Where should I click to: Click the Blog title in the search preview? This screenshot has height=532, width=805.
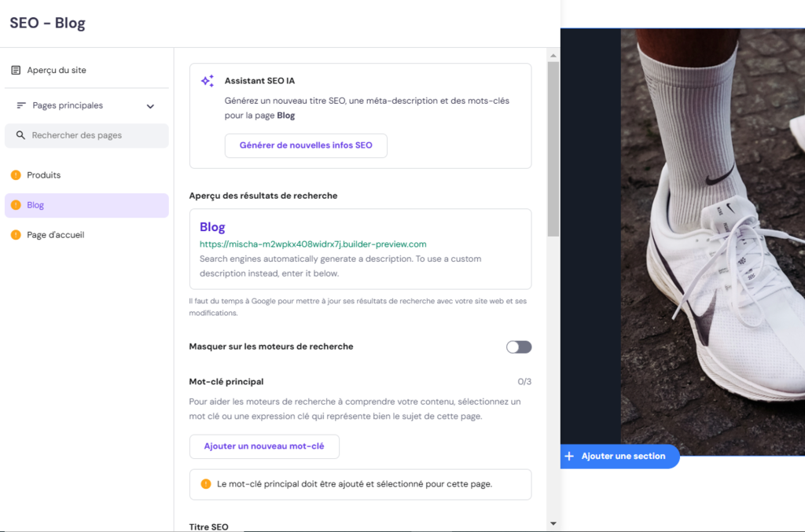[x=212, y=226]
